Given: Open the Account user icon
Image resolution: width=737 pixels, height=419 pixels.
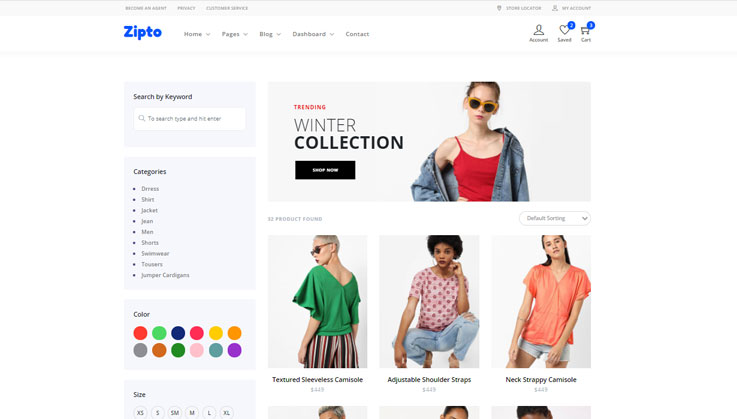Looking at the screenshot, I should click(538, 31).
